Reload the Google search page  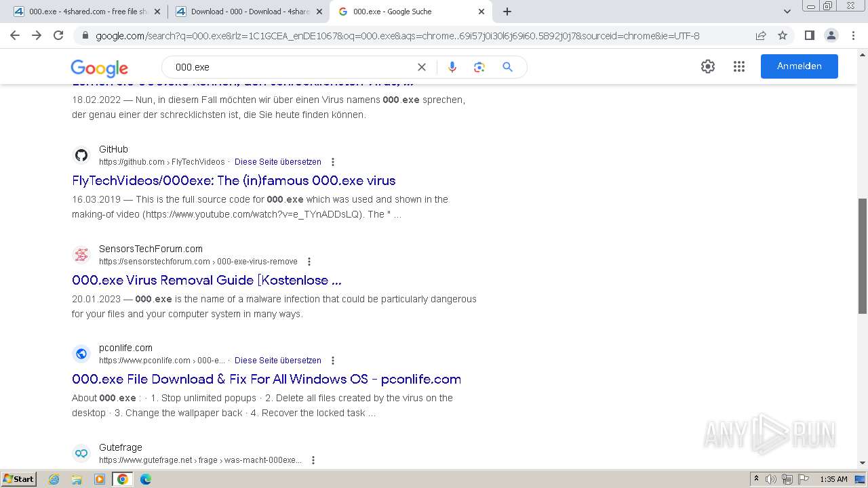(x=58, y=35)
